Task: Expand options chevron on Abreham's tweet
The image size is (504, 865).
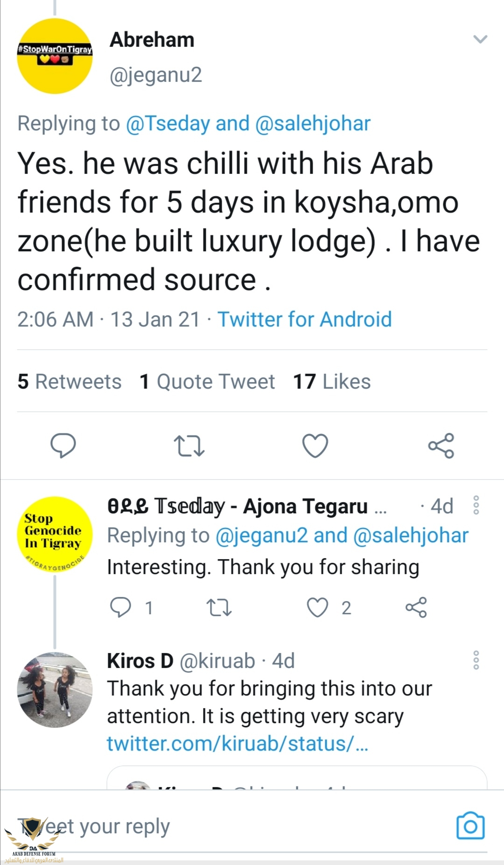Action: coord(480,39)
